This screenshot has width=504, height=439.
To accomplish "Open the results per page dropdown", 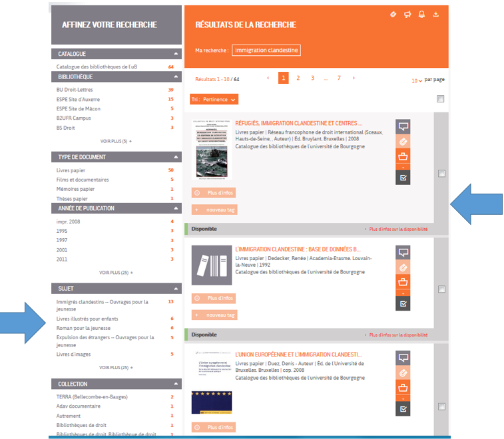I will (417, 80).
